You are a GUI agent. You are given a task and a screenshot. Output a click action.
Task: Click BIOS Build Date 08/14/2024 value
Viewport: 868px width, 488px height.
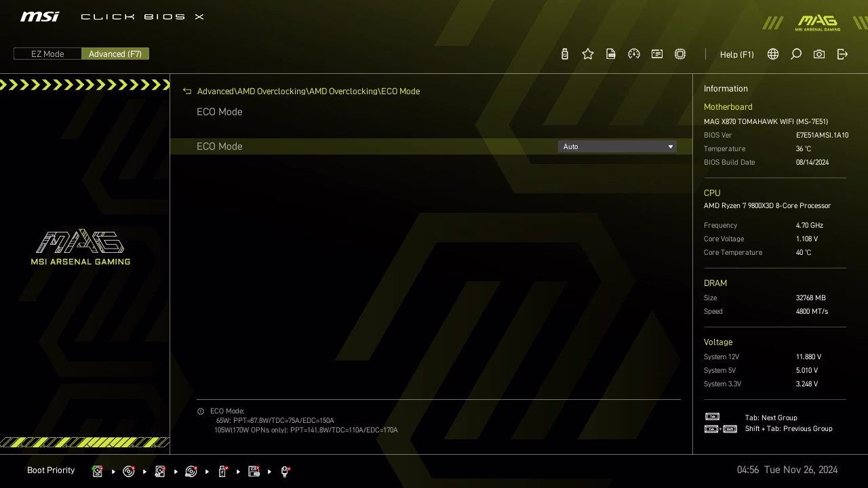(x=812, y=163)
